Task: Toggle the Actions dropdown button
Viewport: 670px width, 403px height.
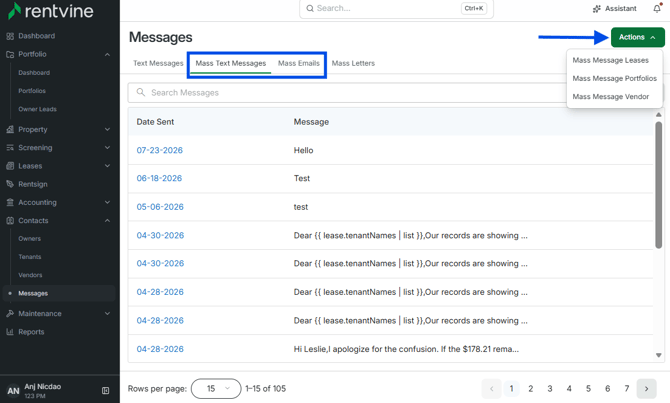Action: click(638, 37)
